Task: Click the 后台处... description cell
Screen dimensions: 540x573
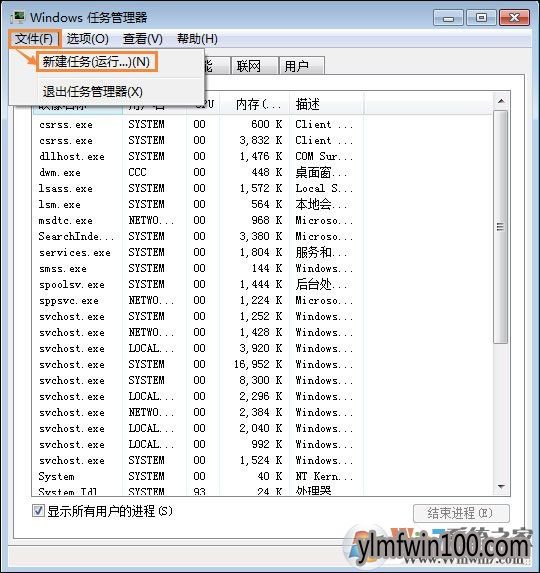Action: pos(322,284)
